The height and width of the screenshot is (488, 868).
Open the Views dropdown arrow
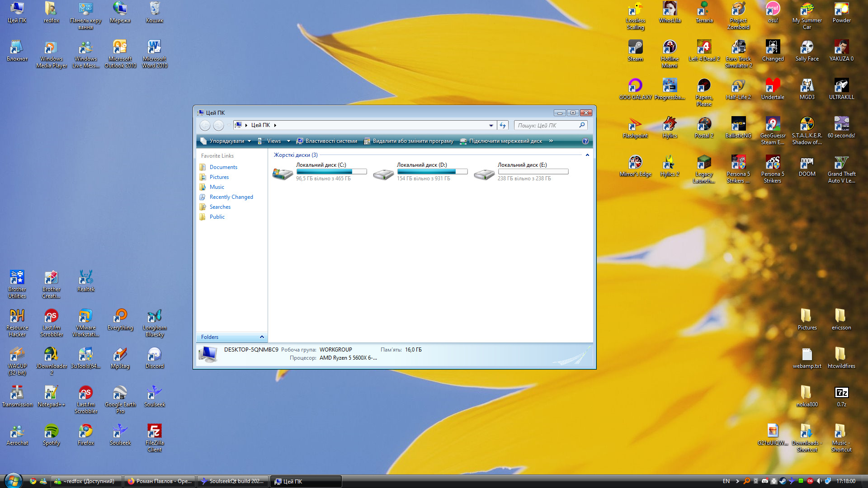click(x=288, y=141)
